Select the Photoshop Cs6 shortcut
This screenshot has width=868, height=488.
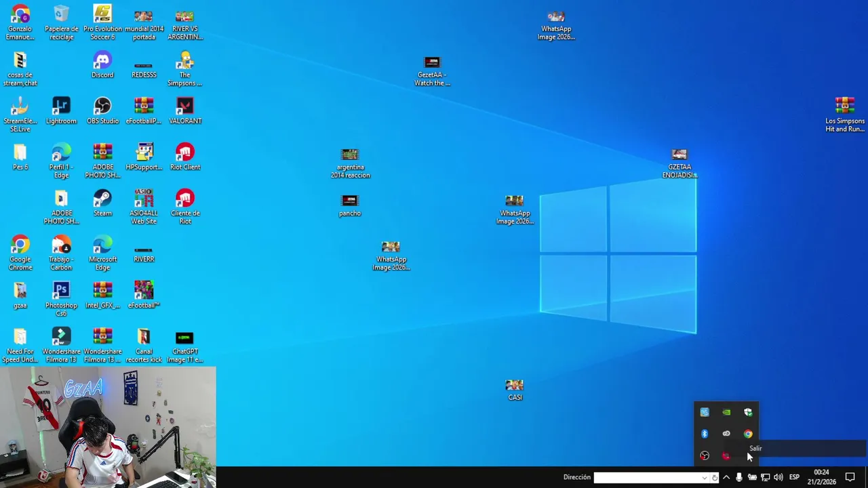click(x=61, y=300)
